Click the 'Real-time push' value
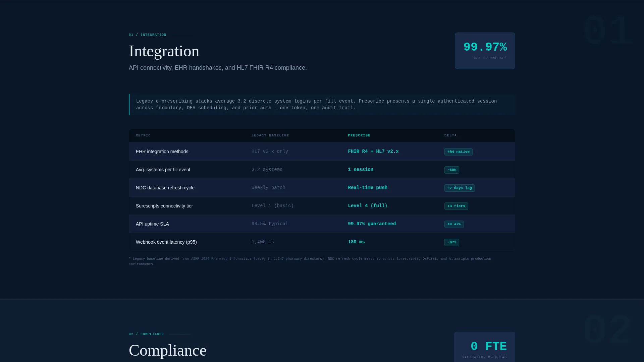Viewport: 644px width, 362px height. [x=368, y=188]
